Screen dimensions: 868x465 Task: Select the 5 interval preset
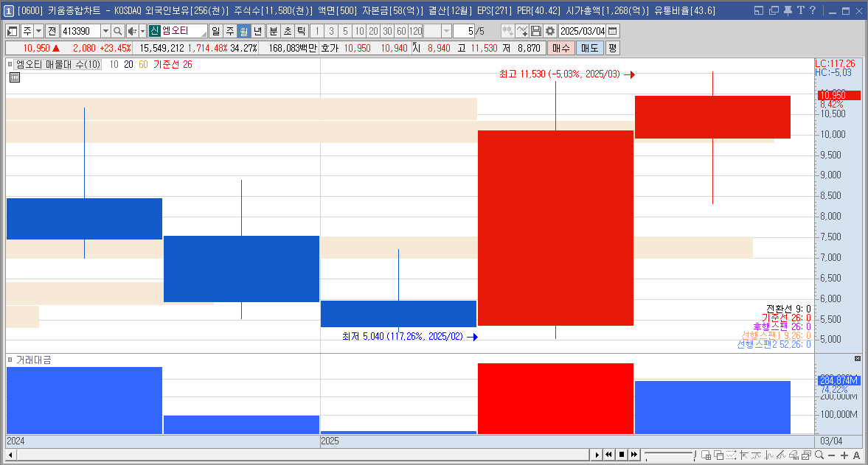(345, 32)
